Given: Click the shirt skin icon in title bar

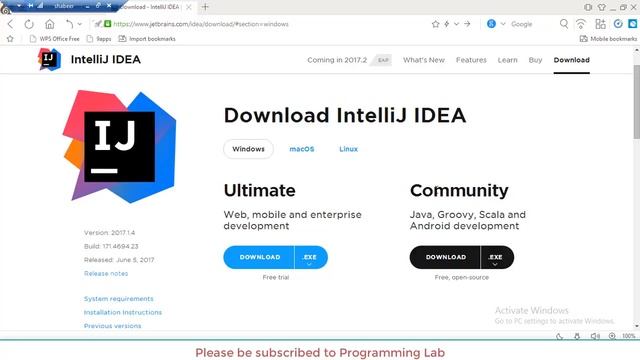Looking at the screenshot, I should 602,7.
